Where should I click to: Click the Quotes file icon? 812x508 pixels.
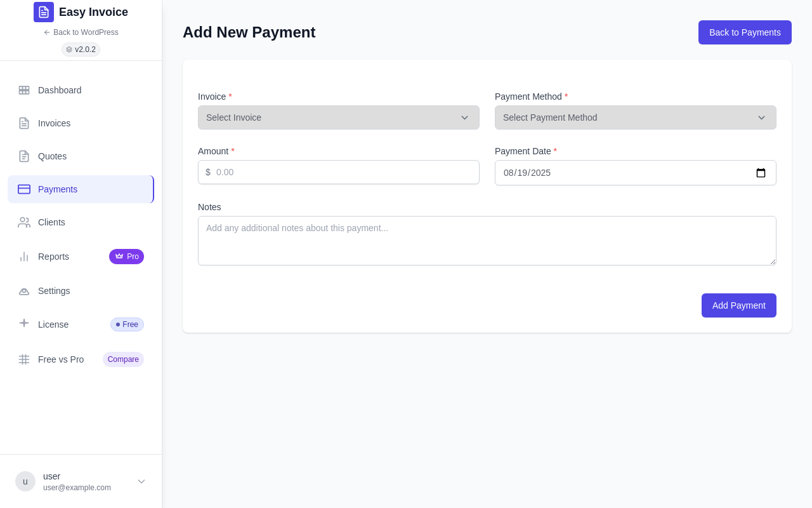(x=24, y=156)
